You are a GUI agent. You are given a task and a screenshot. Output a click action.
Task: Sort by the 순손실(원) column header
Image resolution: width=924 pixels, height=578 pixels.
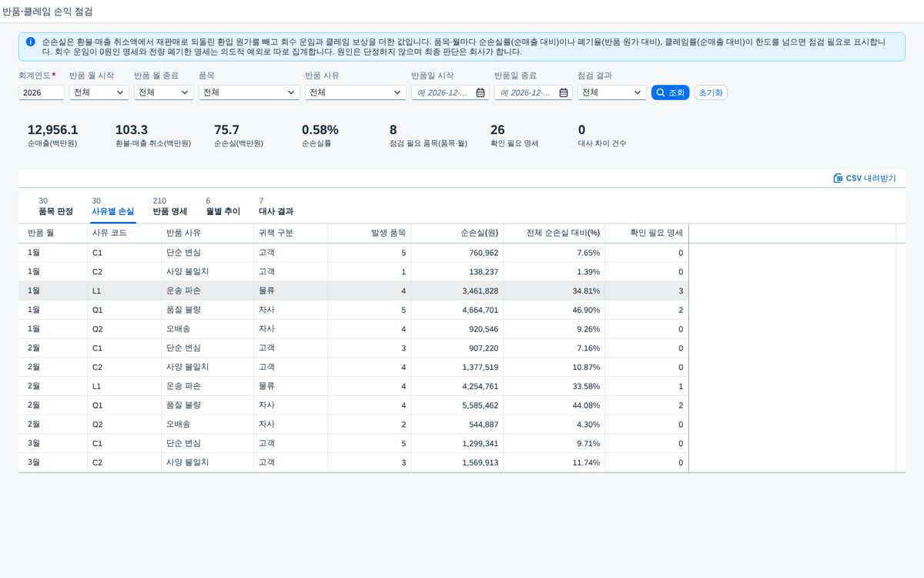pyautogui.click(x=457, y=233)
